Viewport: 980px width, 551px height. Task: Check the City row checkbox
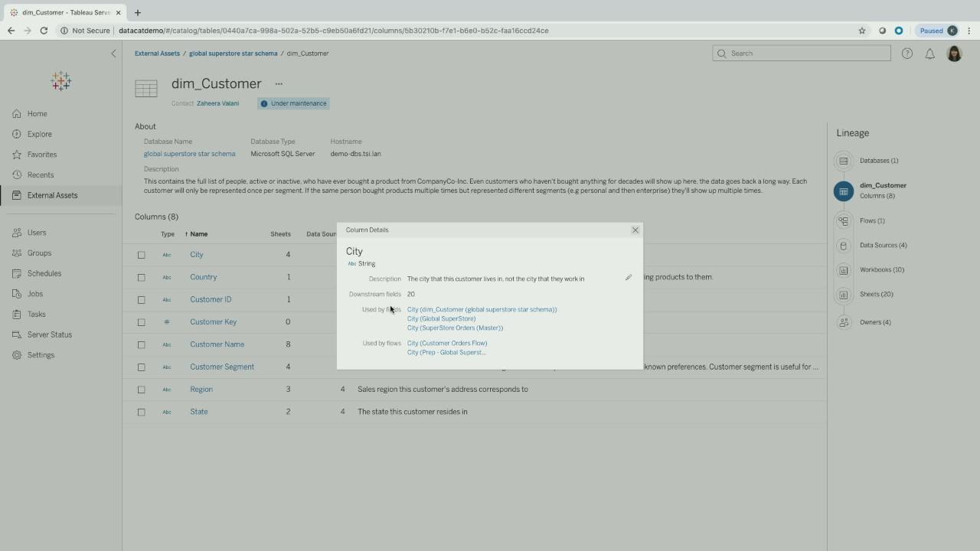pyautogui.click(x=141, y=255)
